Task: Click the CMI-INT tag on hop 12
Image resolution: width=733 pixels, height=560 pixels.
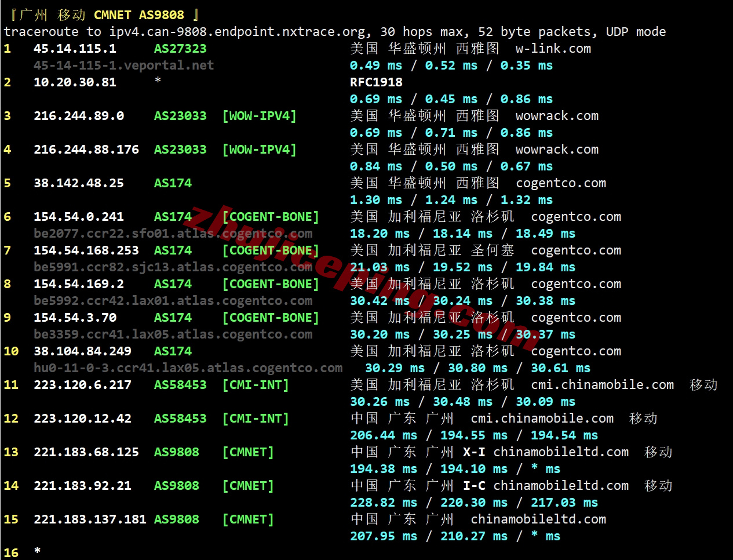Action: [x=256, y=418]
